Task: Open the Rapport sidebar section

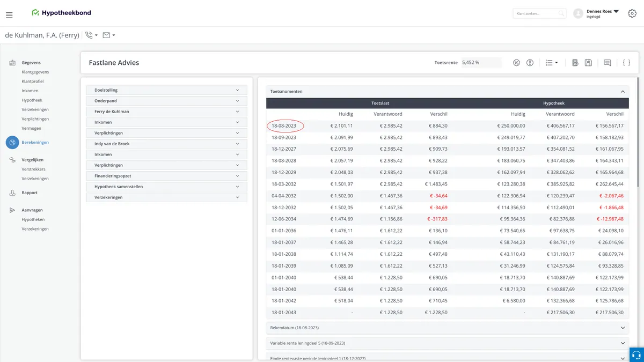Action: [30, 193]
